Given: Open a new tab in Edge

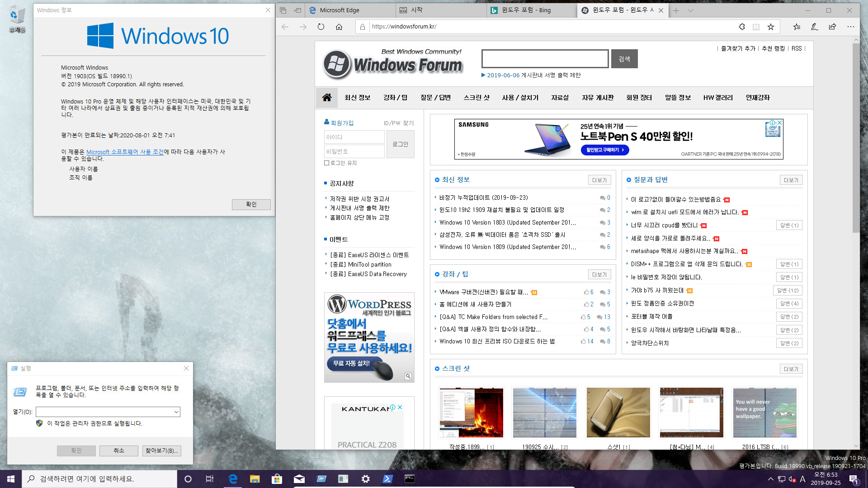Looking at the screenshot, I should pos(676,10).
